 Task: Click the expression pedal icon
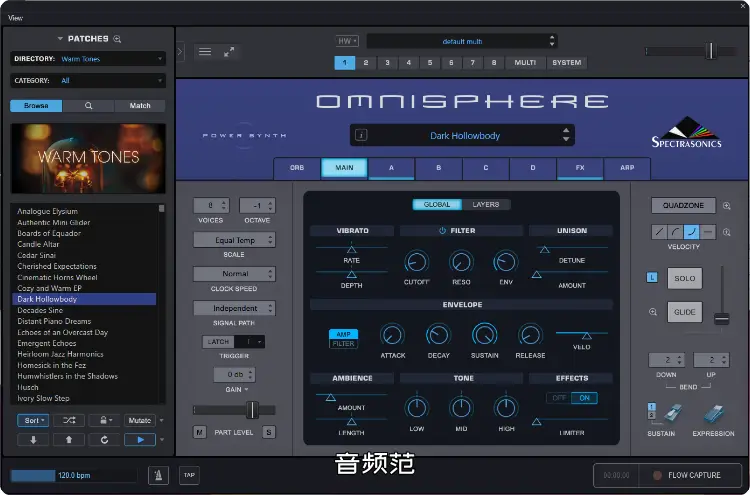tap(714, 414)
